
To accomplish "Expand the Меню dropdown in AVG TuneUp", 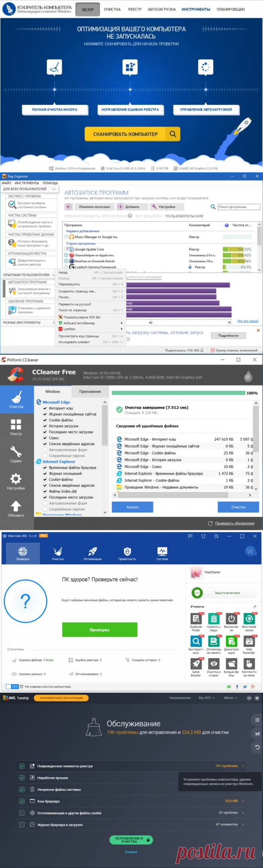I will 230,698.
